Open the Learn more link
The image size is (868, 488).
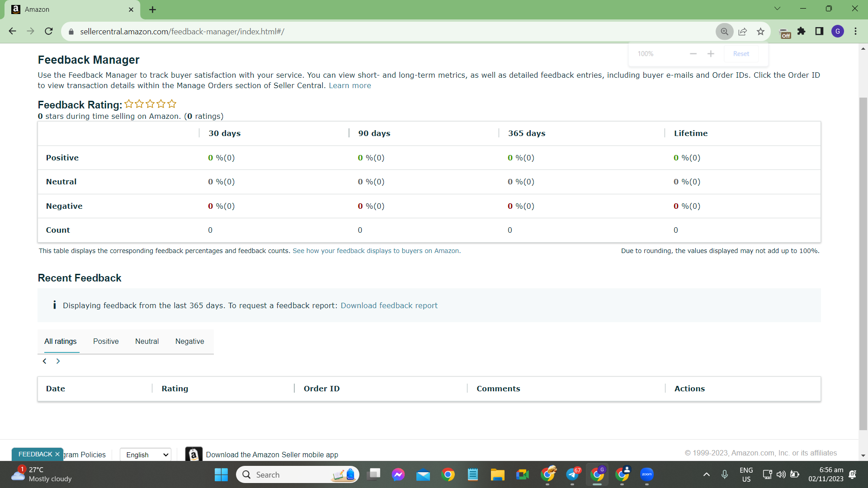350,85
